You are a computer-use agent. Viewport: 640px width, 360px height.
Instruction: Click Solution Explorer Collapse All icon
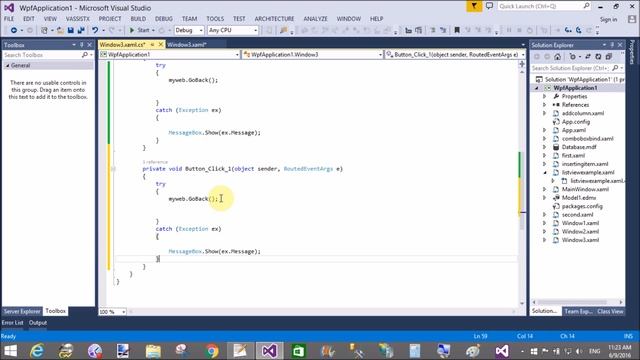pyautogui.click(x=609, y=57)
